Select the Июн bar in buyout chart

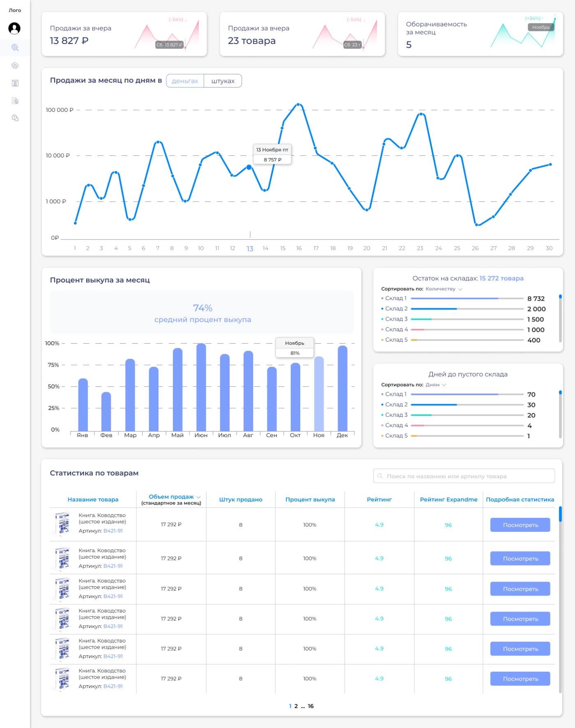click(x=201, y=387)
